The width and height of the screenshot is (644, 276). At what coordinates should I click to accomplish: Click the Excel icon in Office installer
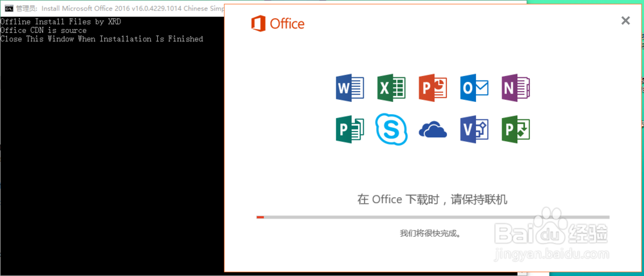coord(392,88)
